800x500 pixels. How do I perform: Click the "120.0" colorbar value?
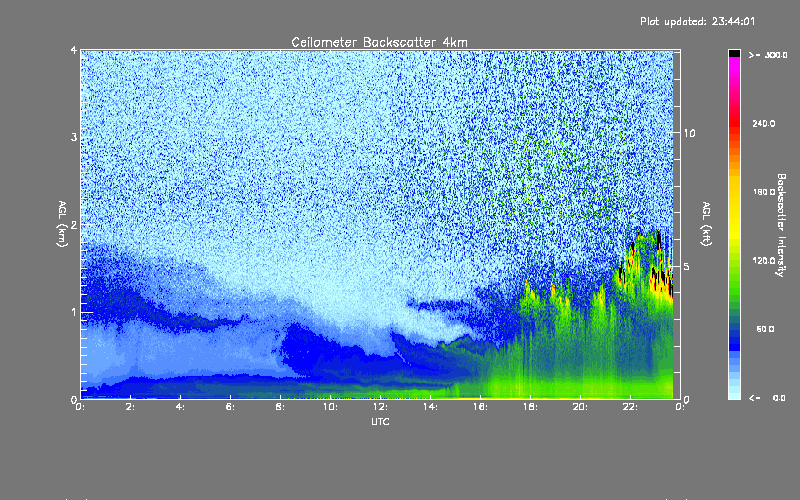764,261
